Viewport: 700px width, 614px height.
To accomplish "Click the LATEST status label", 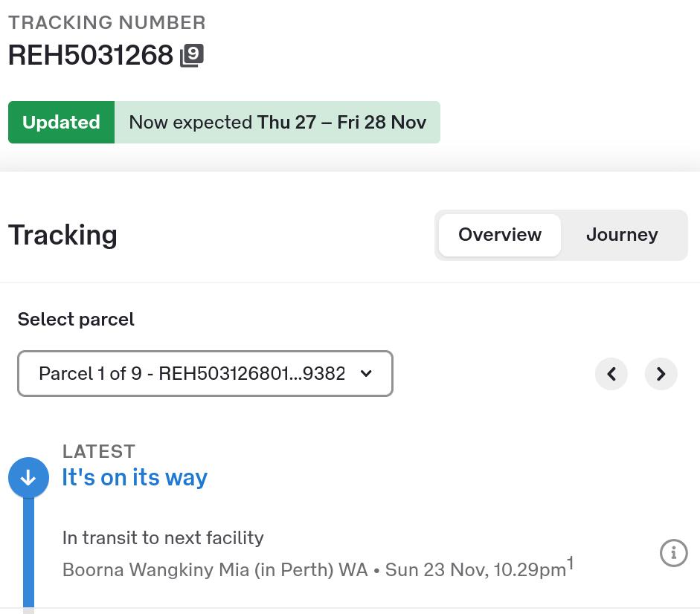I will point(98,451).
